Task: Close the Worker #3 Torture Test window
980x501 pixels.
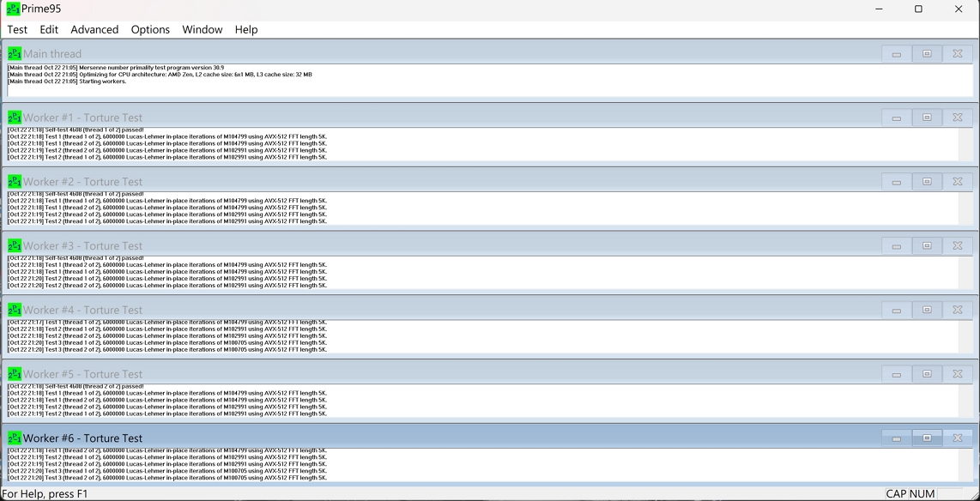Action: click(958, 245)
